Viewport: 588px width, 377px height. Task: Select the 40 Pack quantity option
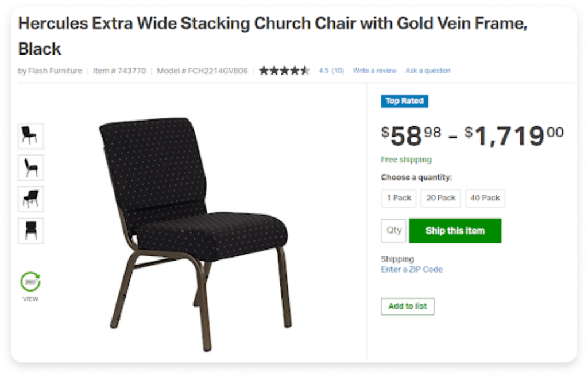(485, 198)
